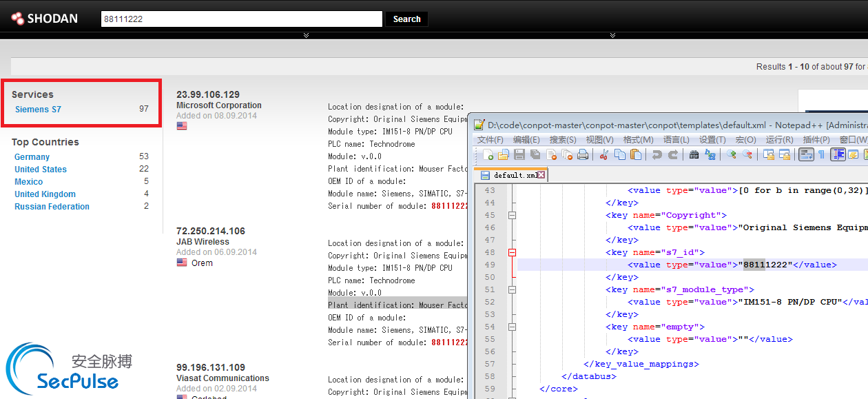Toggle Show all characters pilcrow icon
The height and width of the screenshot is (399, 868).
[821, 155]
